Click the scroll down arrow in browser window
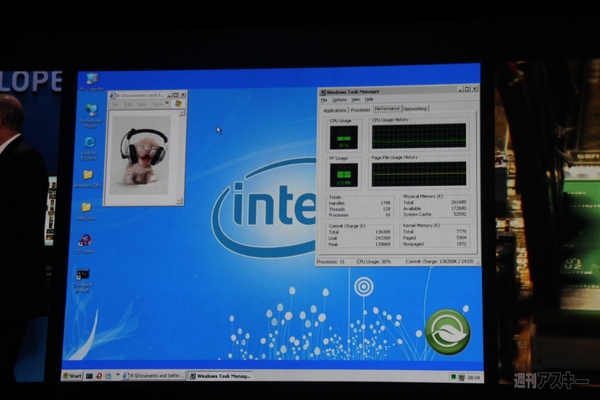The width and height of the screenshot is (600, 400). (x=179, y=201)
